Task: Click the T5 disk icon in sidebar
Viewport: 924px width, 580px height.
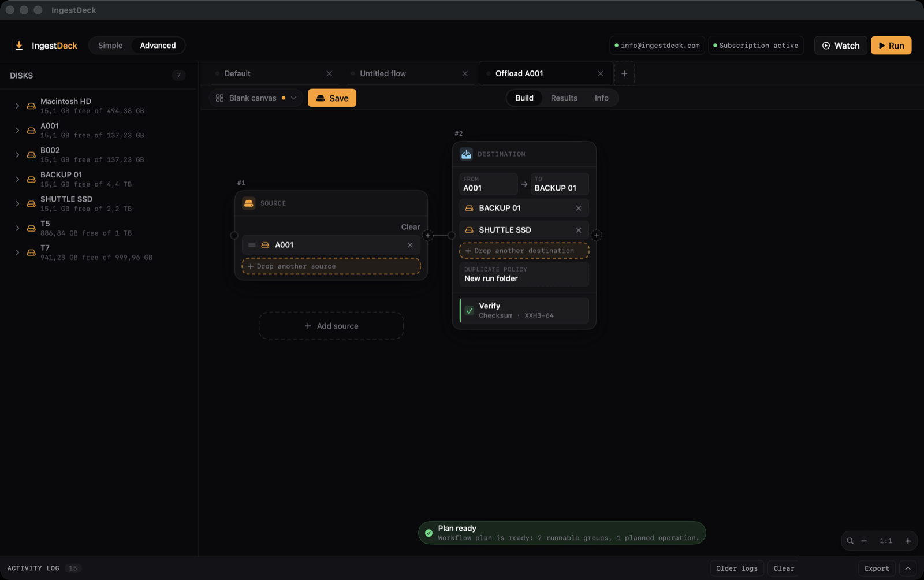Action: coord(31,228)
